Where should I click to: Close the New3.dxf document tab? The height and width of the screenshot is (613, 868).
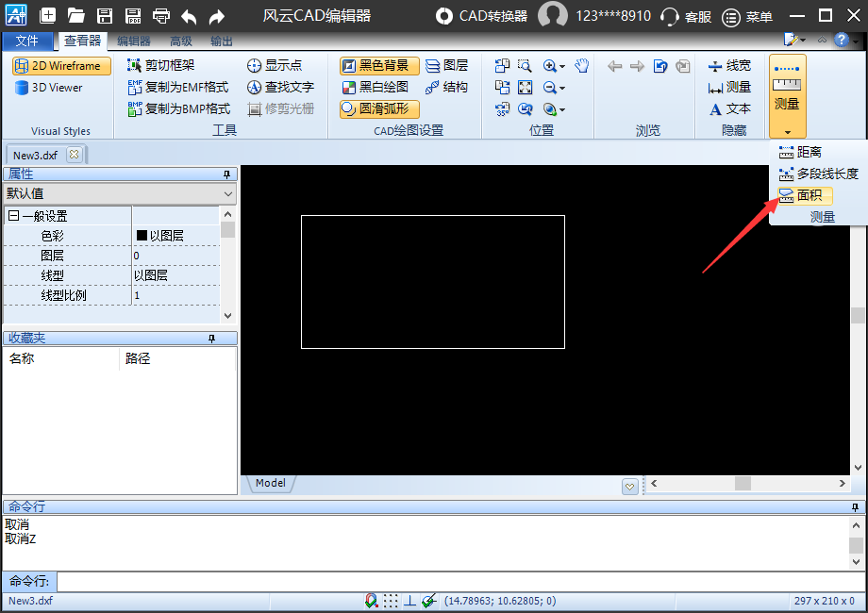(75, 155)
